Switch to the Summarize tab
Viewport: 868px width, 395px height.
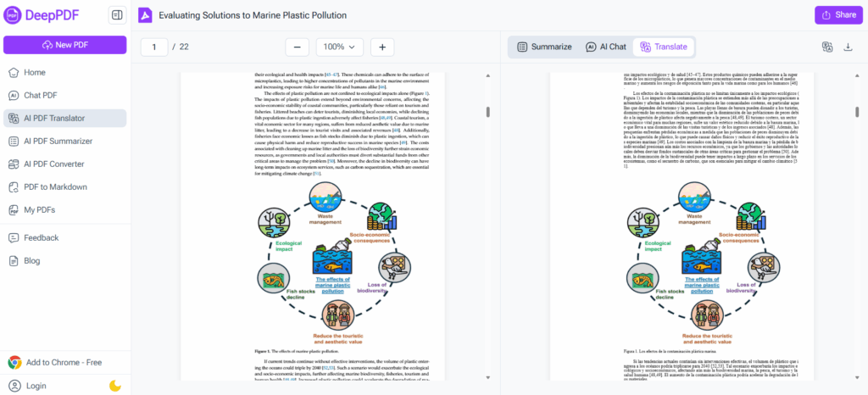(x=544, y=47)
